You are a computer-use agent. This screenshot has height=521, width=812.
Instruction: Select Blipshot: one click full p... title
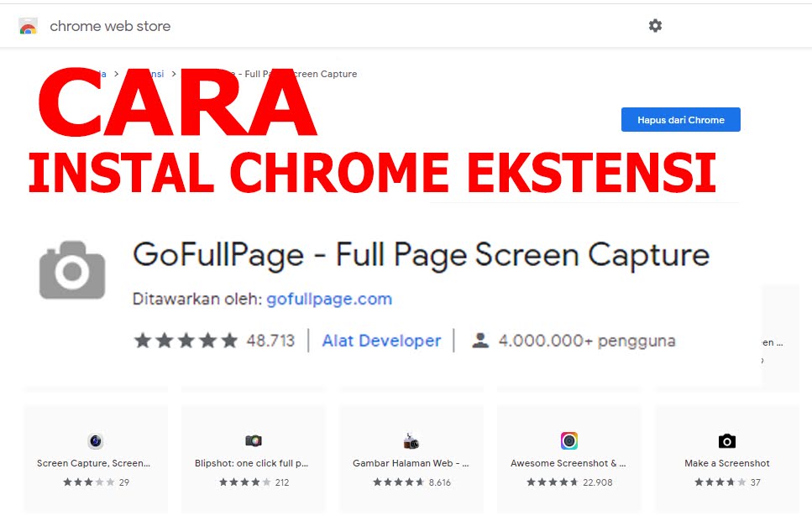point(251,463)
